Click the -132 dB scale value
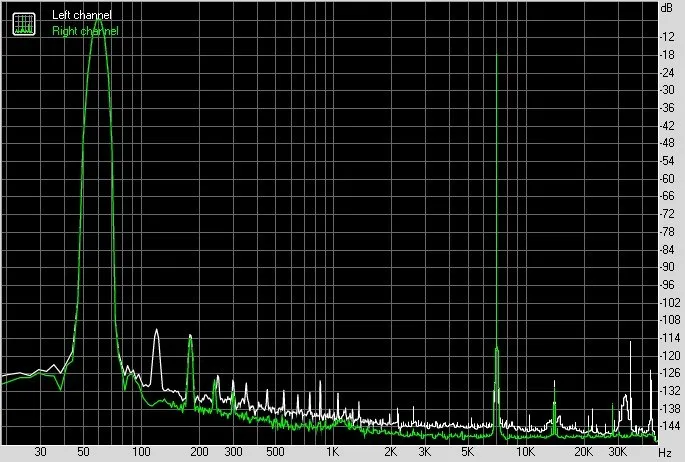The height and width of the screenshot is (462, 685). coord(669,391)
